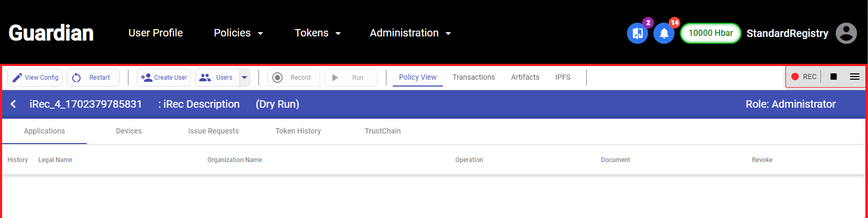Open the Administration menu
The image size is (868, 218).
pos(411,33)
